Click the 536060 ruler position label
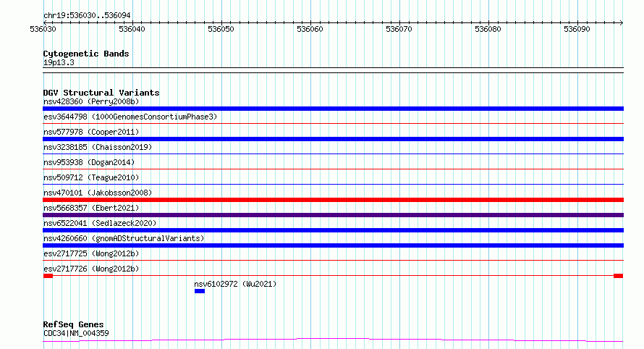Screen dimensions: 644x349 310,29
